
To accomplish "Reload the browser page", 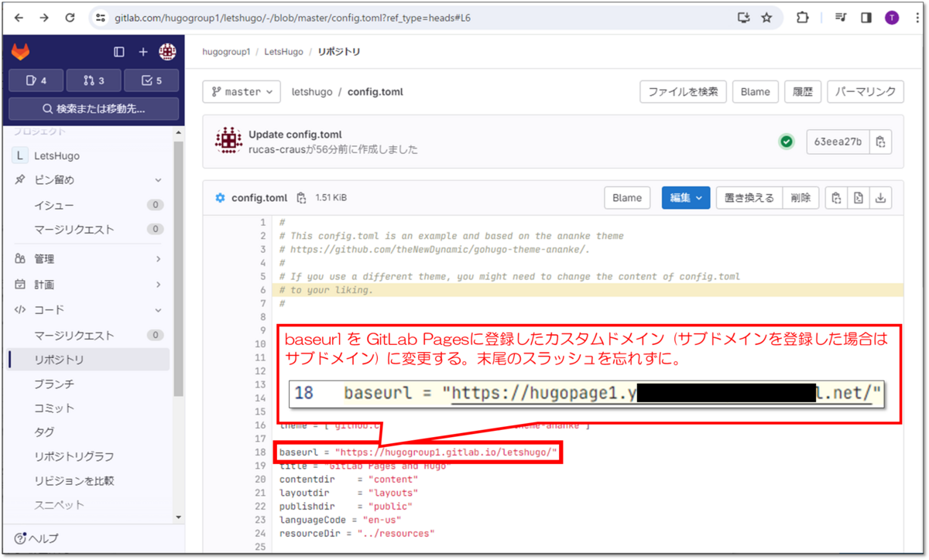I will pyautogui.click(x=70, y=17).
